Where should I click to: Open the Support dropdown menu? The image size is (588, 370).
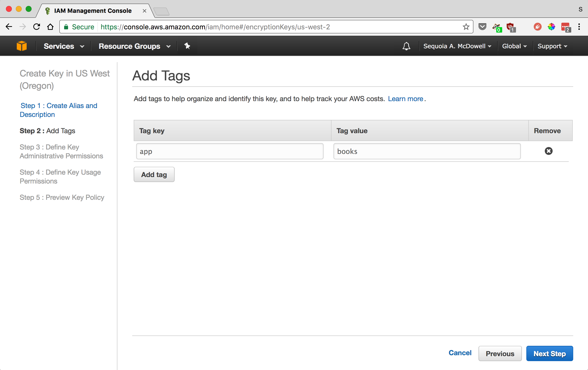(552, 46)
